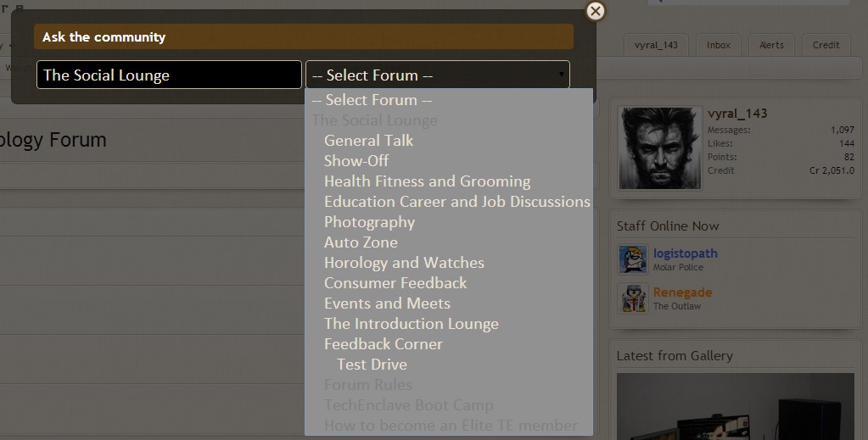Open the Select Forum dropdown arrow
Screen dimensions: 868x440
[x=562, y=75]
